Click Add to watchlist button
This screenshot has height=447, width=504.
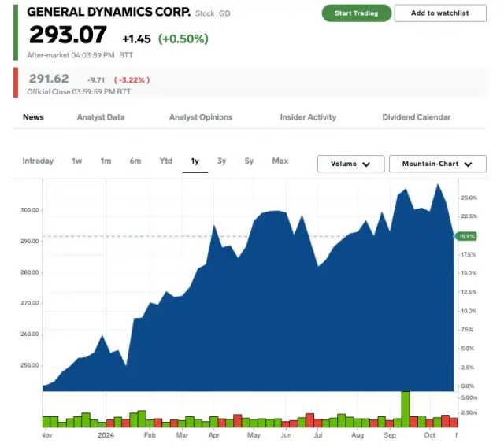440,13
